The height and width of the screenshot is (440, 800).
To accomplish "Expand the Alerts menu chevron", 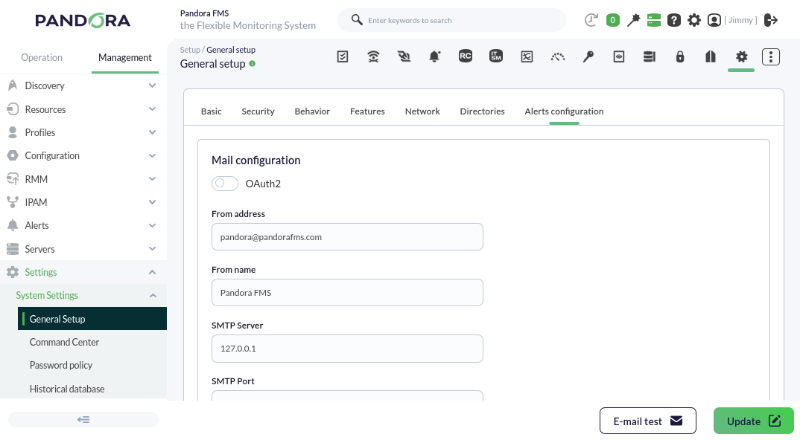I will coord(152,225).
